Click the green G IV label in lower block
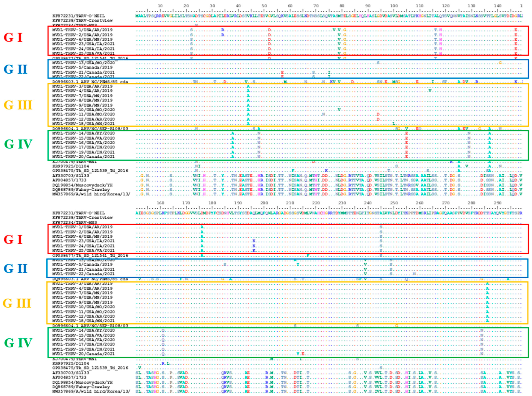 [18, 343]
